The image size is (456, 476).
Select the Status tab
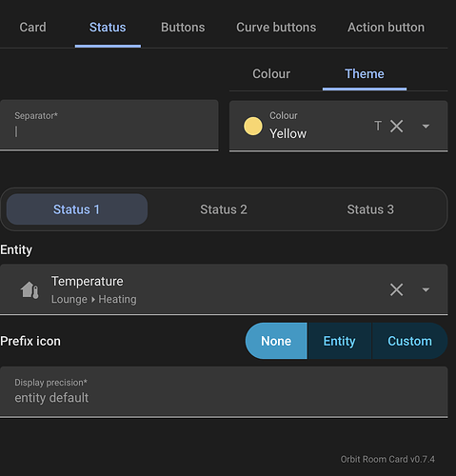pyautogui.click(x=108, y=28)
